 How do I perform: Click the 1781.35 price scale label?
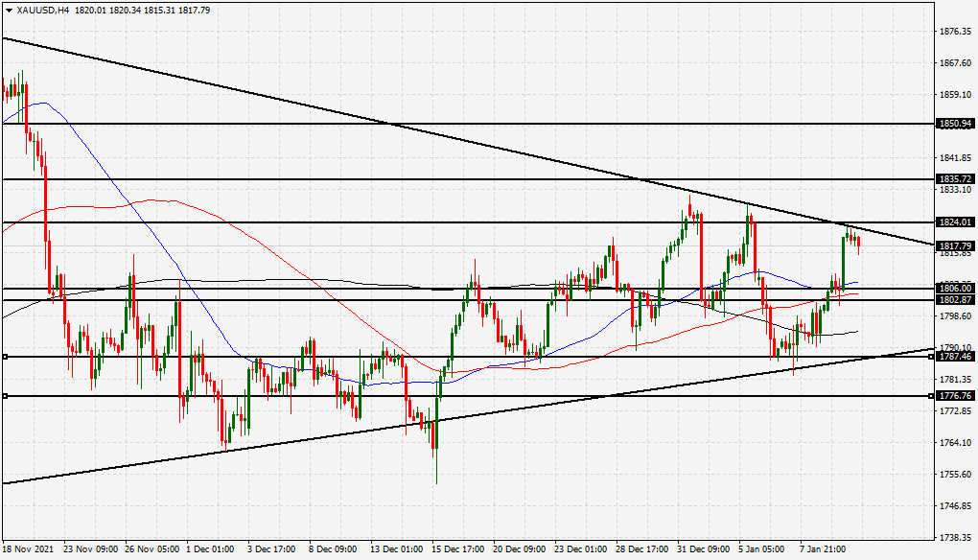956,379
